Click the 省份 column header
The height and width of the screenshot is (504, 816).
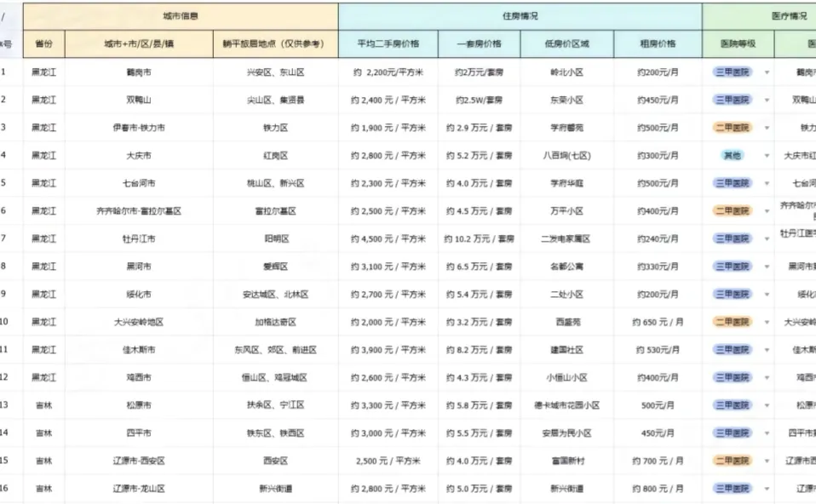[x=42, y=43]
